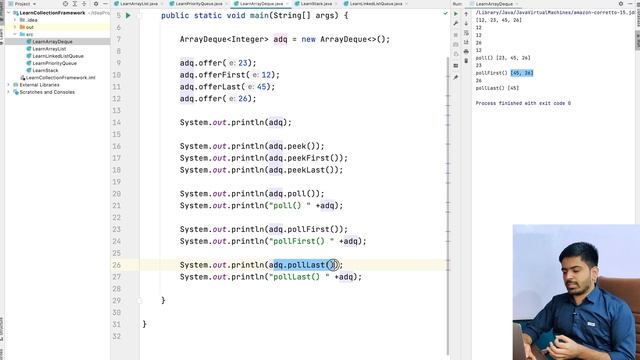Toggle scroll to end of console
640x360 pixels.
[466, 42]
